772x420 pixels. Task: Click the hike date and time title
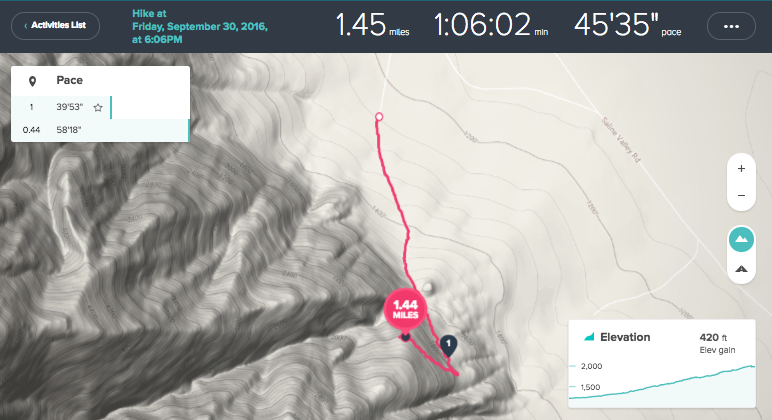pyautogui.click(x=199, y=27)
